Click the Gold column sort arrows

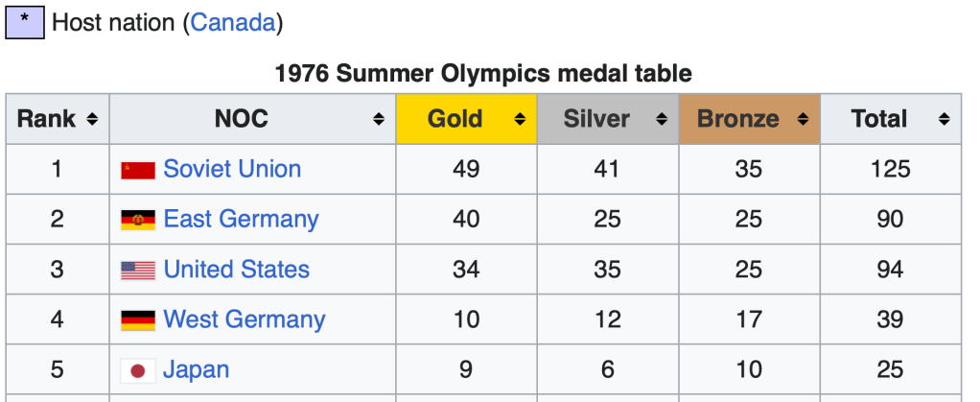[x=520, y=120]
